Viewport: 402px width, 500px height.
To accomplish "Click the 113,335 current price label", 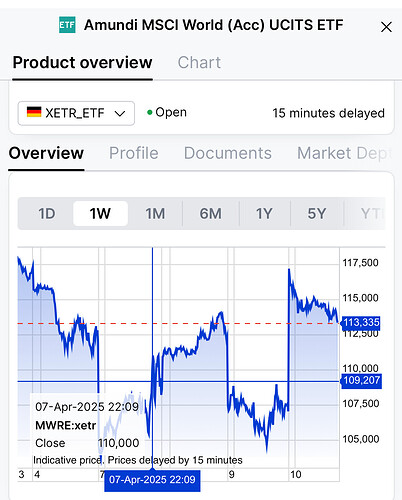I will (x=361, y=323).
